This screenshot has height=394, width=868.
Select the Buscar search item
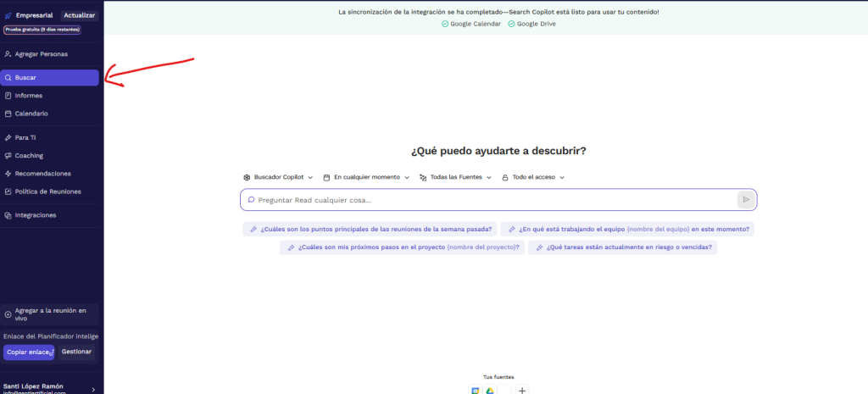tap(50, 77)
